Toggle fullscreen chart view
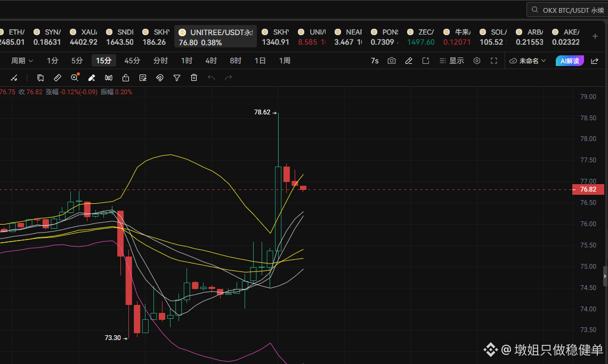Viewport: 608px width, 364px height. click(x=494, y=61)
